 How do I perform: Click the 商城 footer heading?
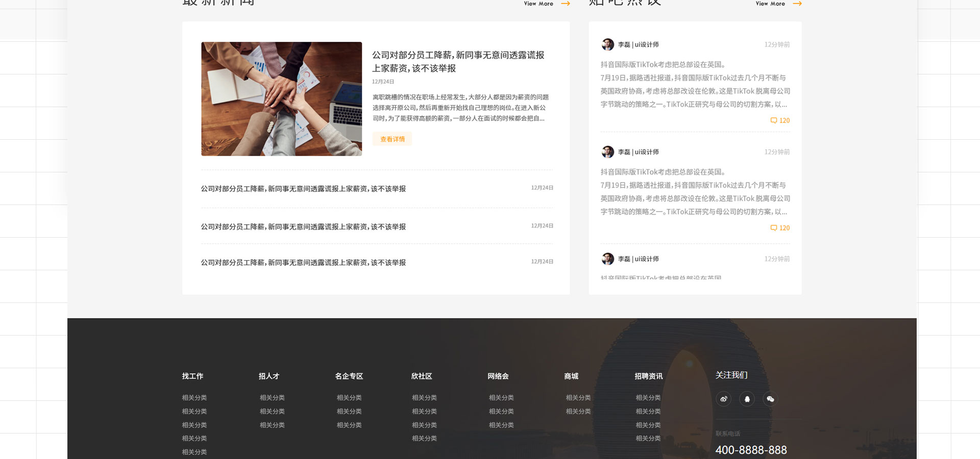tap(571, 376)
